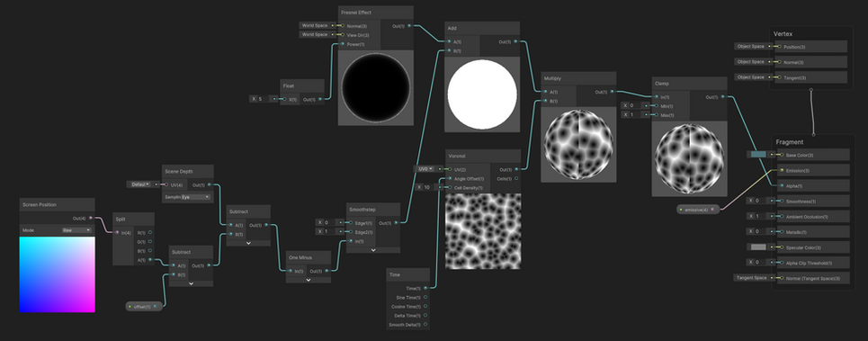Open the Default UV dropdown beside Scene Depth

[139, 184]
